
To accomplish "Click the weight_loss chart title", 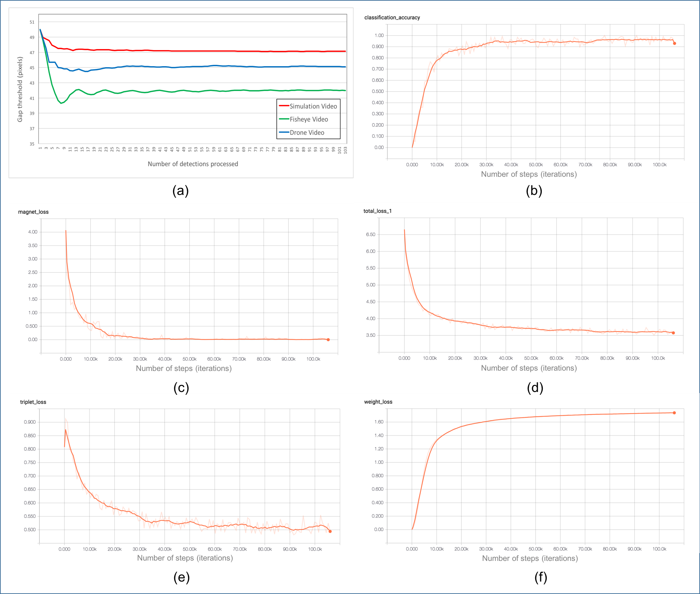I will point(378,402).
